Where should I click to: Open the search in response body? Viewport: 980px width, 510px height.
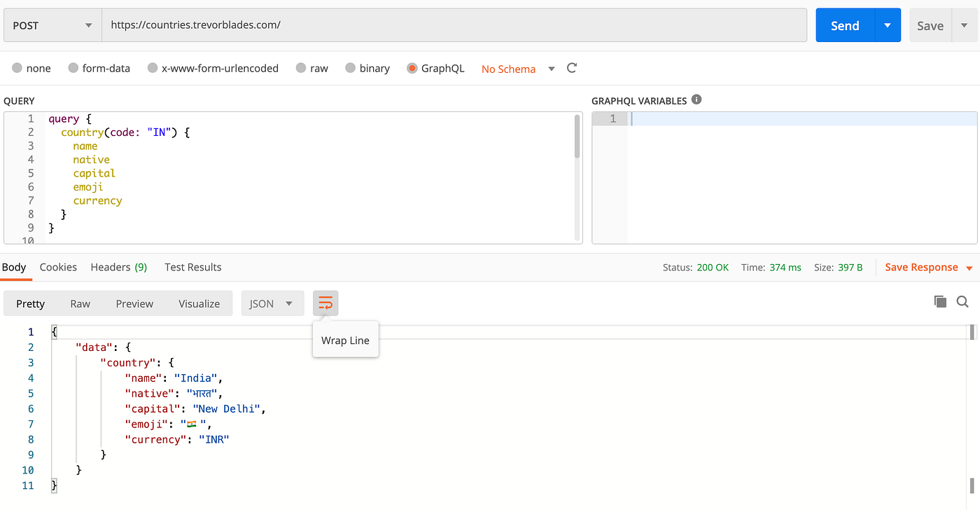962,301
